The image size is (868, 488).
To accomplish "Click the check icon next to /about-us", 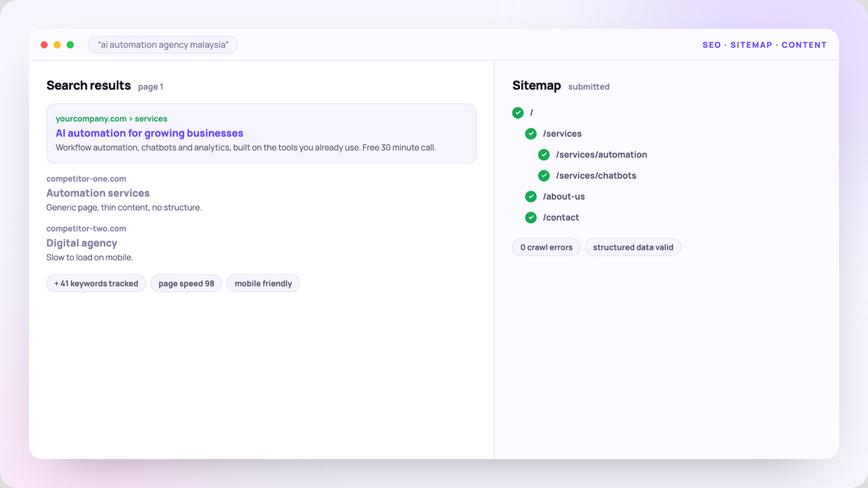I will (x=531, y=196).
